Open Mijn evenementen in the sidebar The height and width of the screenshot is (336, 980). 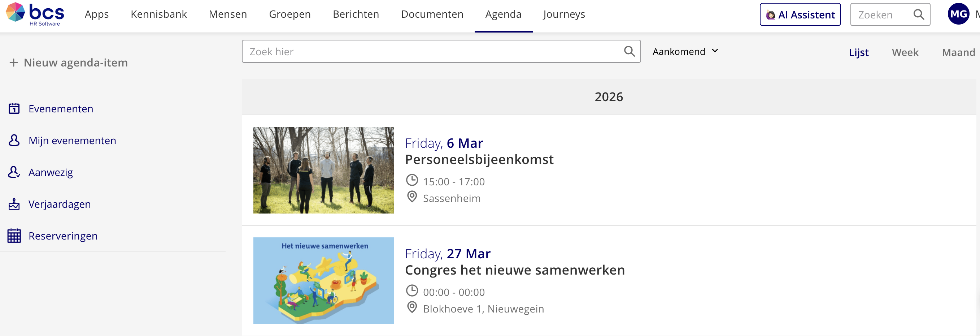click(72, 140)
